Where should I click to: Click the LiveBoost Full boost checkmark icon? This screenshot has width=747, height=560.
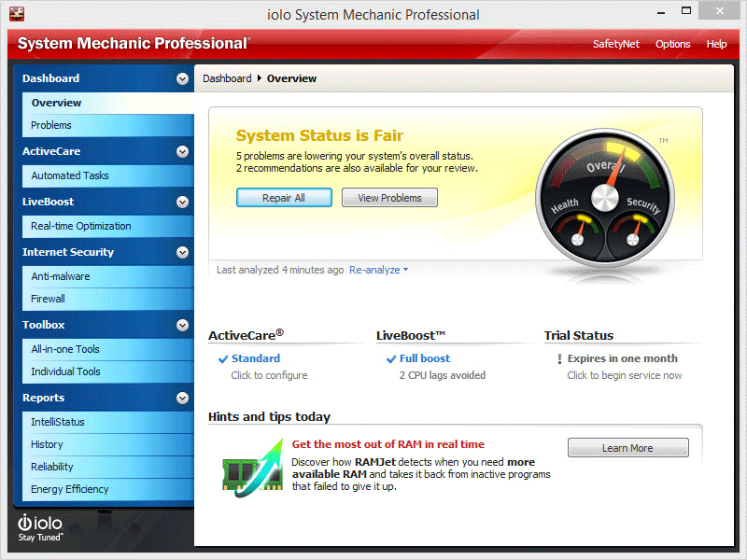click(x=391, y=359)
